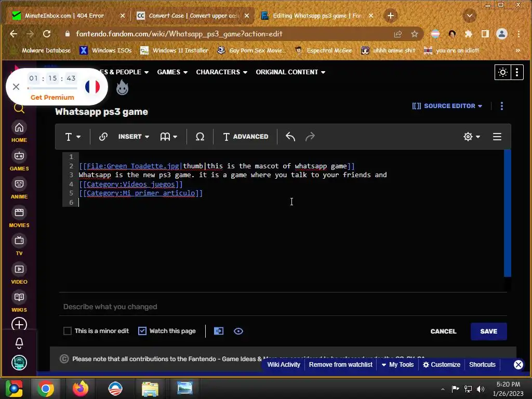The width and height of the screenshot is (532, 399).
Task: Expand the ORIGINAL CONTENT navigation menu
Action: tap(290, 72)
